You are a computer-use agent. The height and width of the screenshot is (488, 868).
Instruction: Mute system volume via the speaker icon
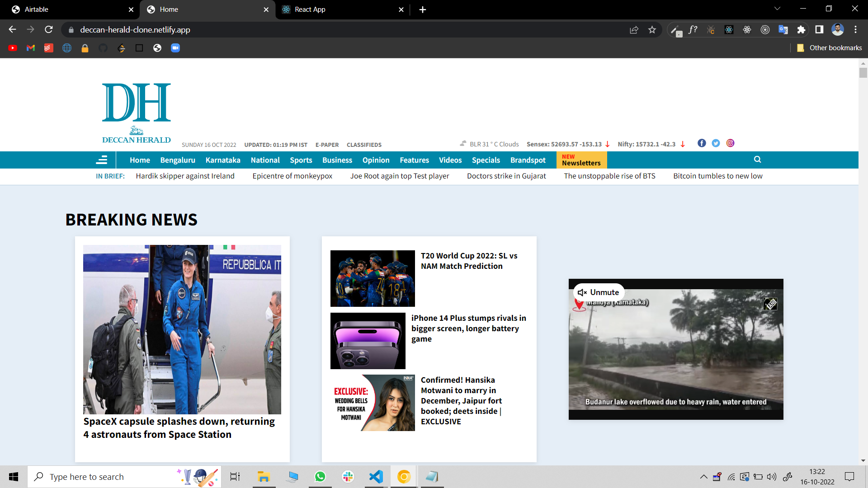click(x=771, y=476)
